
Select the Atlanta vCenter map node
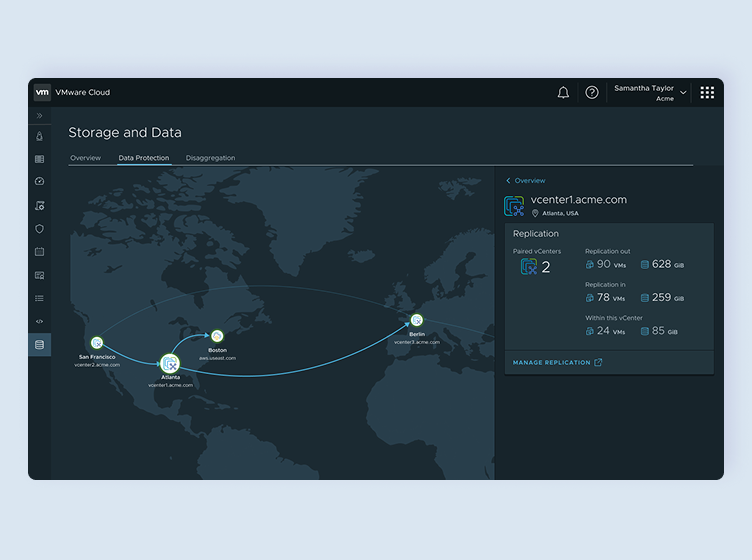(169, 363)
